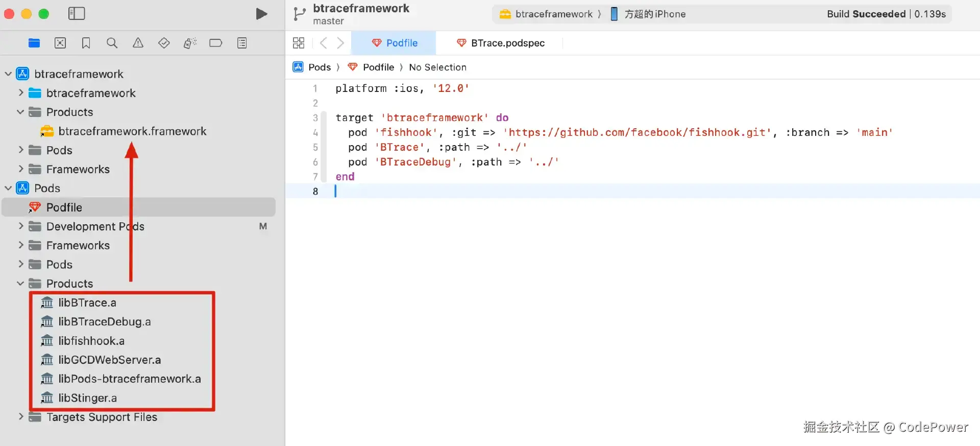Show the Test navigator diamond icon

(164, 43)
